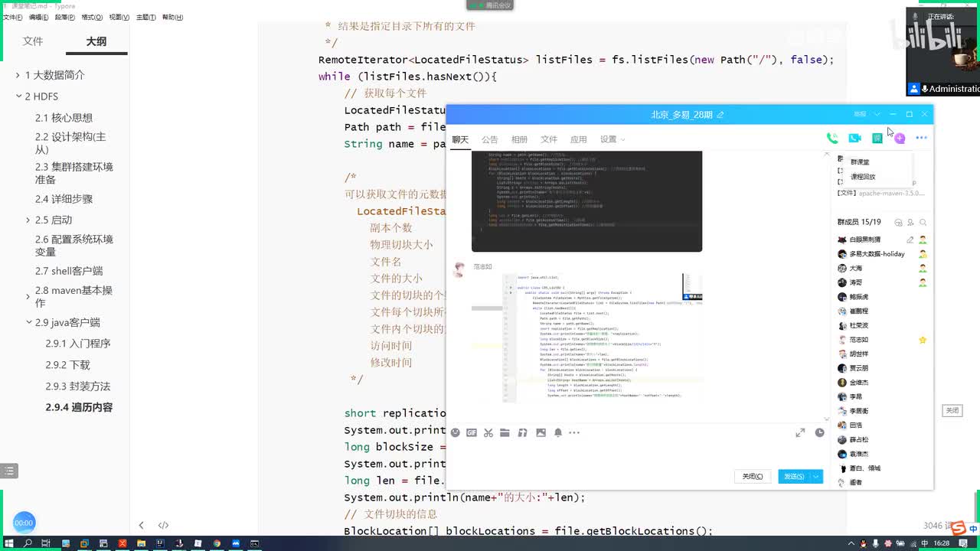Screen dimensions: 980x551
Task: Click the send-file folder icon
Action: (505, 432)
